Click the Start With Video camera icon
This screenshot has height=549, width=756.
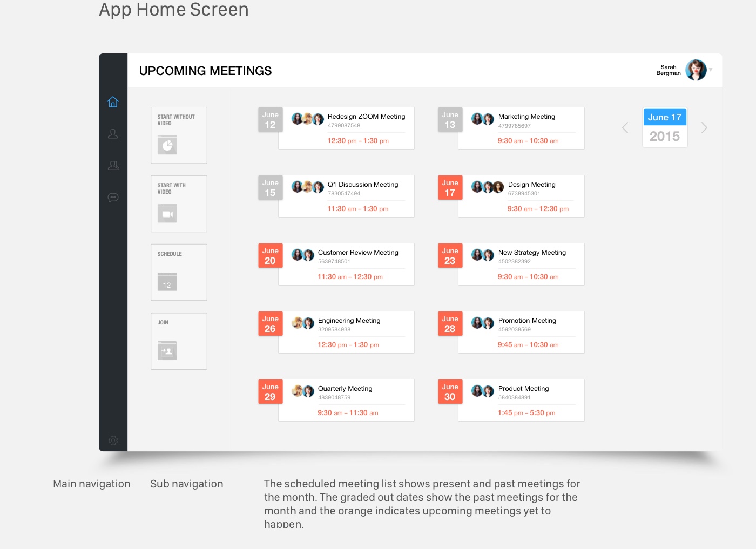tap(167, 214)
